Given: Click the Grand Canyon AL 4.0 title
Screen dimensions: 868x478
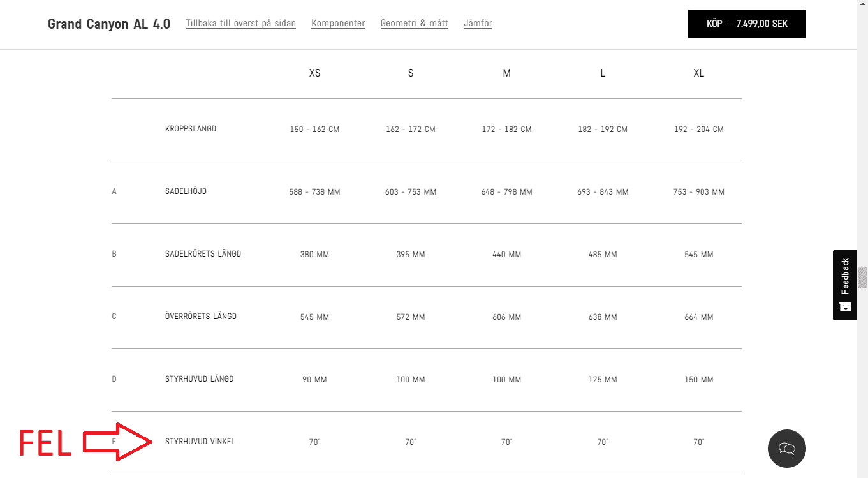Looking at the screenshot, I should 109,24.
